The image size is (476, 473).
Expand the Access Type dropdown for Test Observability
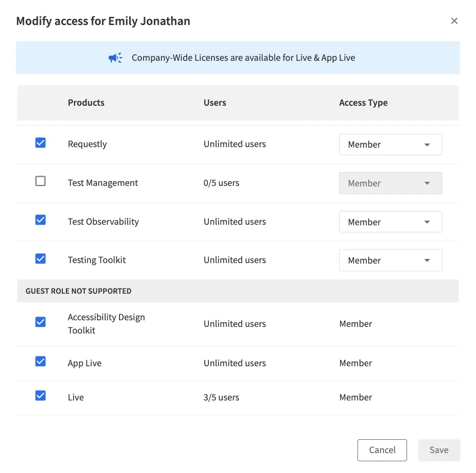coord(390,222)
